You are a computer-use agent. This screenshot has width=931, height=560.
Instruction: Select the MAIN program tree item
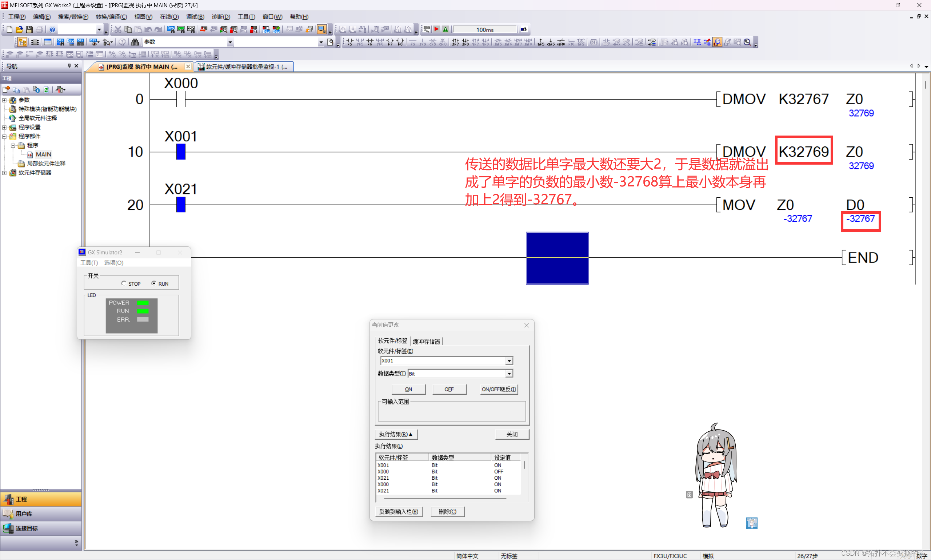[x=43, y=154]
